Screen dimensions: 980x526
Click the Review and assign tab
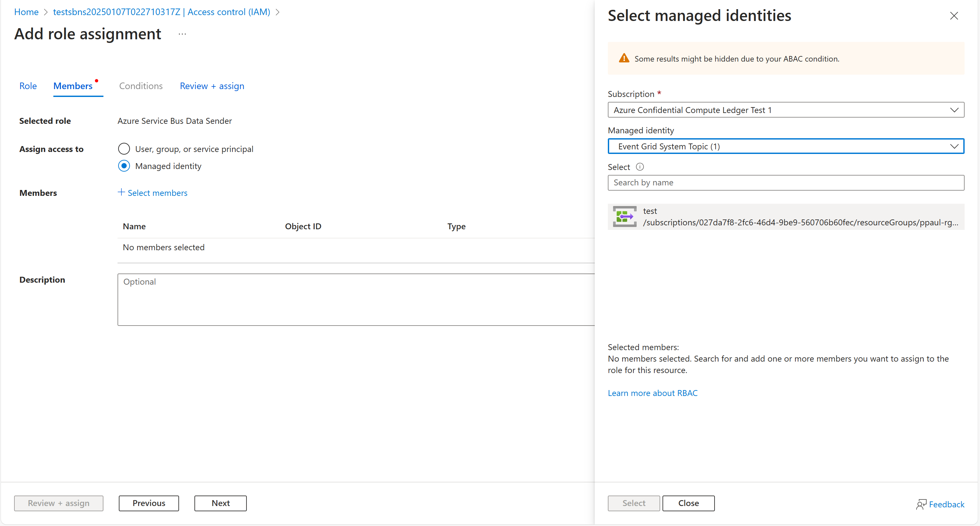(211, 85)
